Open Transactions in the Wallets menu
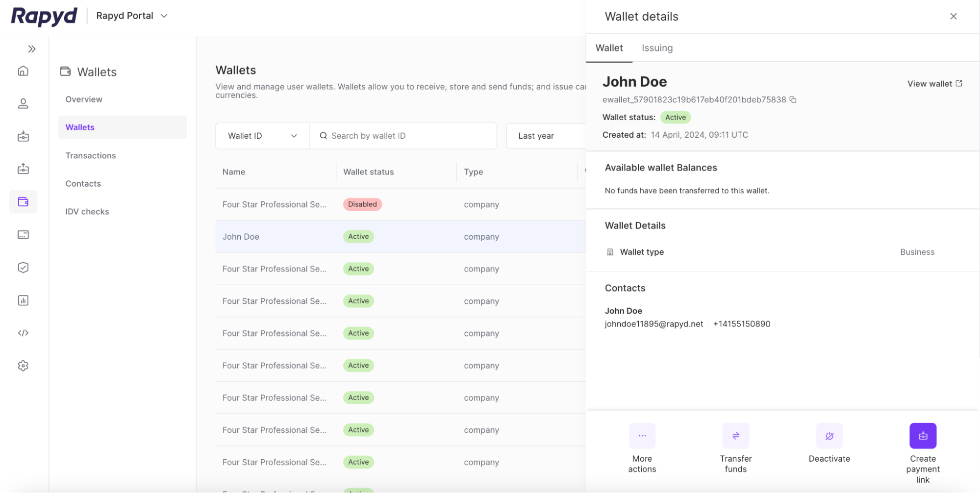 [x=91, y=155]
